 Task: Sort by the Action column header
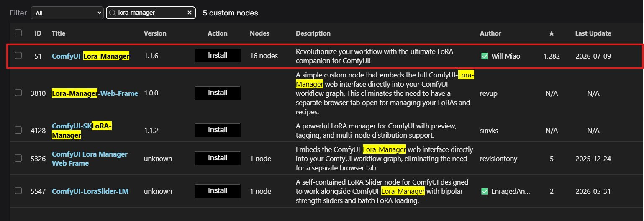click(218, 33)
